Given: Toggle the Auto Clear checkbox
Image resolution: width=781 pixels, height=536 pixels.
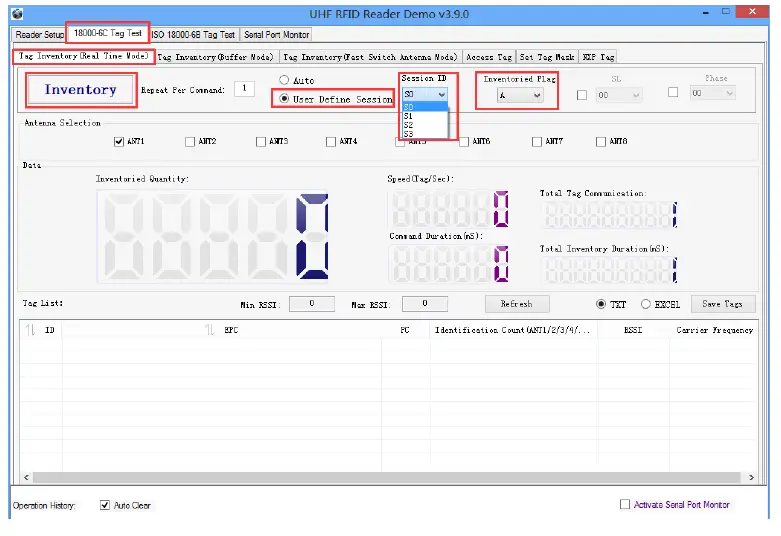Looking at the screenshot, I should coord(105,505).
